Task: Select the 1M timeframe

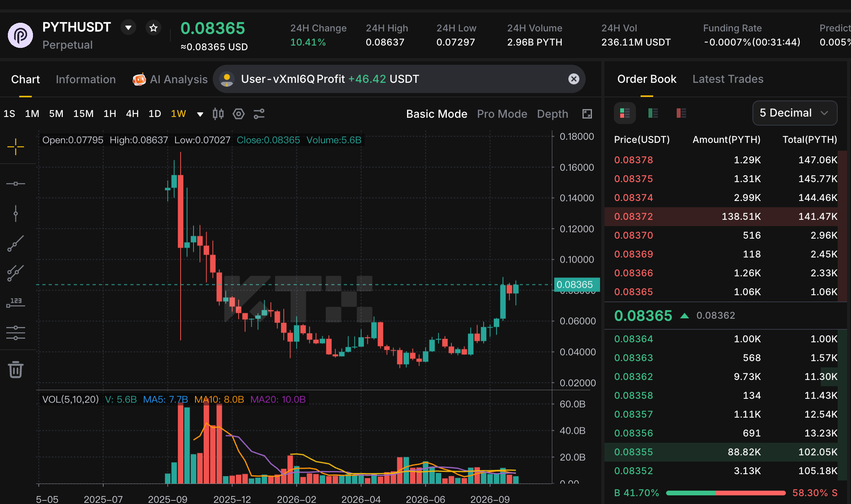Action: click(x=32, y=114)
